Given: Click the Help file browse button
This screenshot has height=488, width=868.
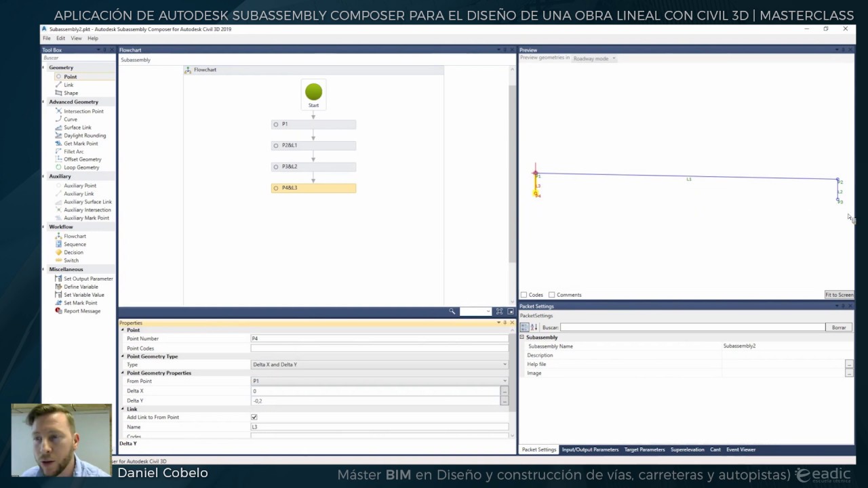Looking at the screenshot, I should (x=849, y=365).
